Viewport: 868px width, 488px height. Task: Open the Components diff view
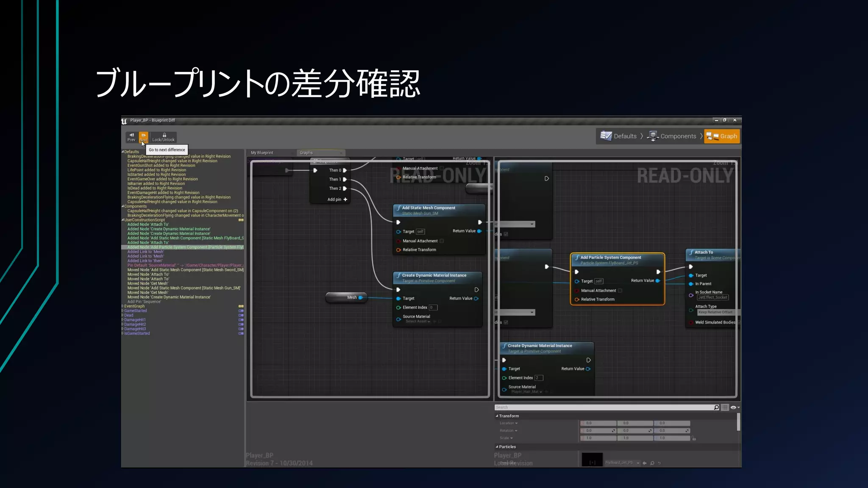click(x=672, y=136)
